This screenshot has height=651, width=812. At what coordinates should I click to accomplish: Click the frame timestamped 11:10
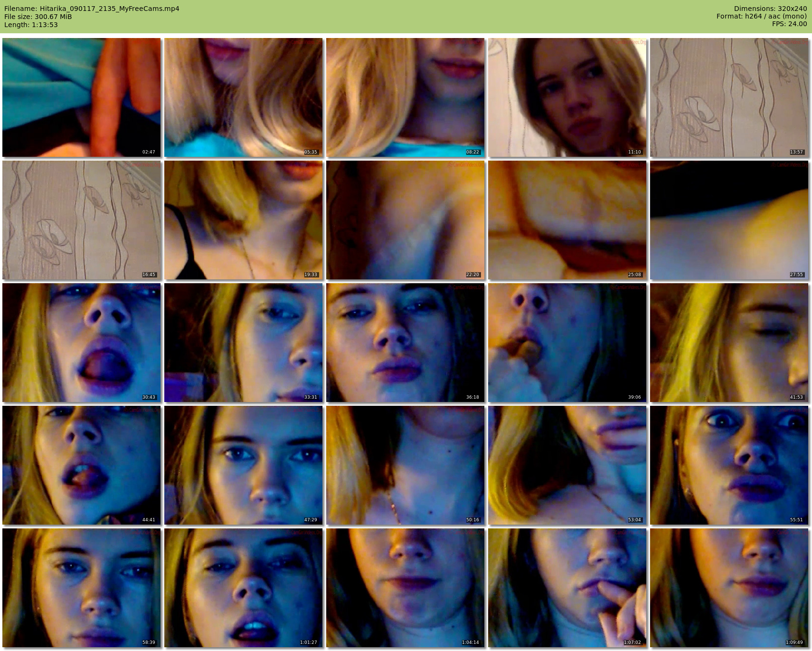pos(567,97)
